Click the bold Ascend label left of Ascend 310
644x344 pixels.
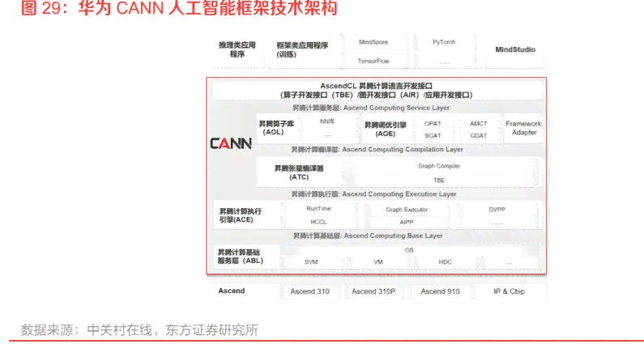231,291
